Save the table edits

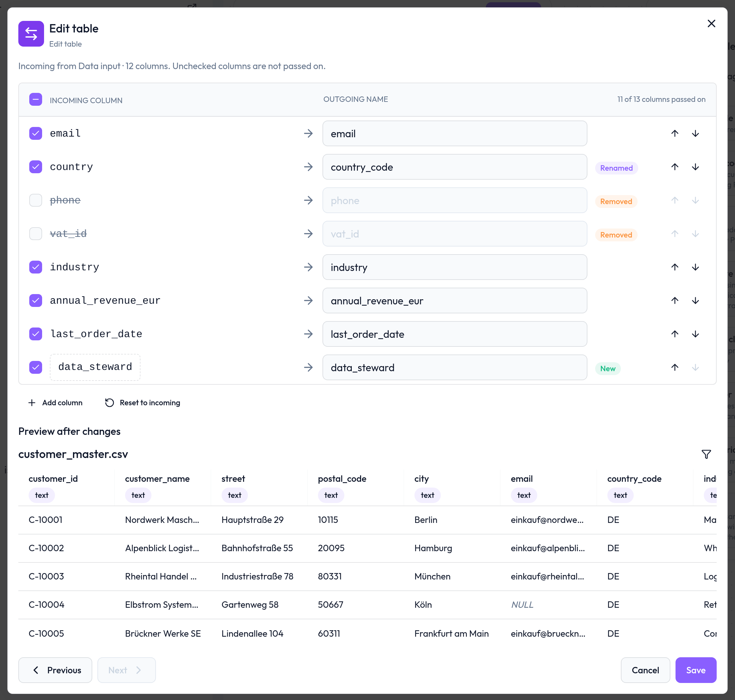click(x=695, y=670)
